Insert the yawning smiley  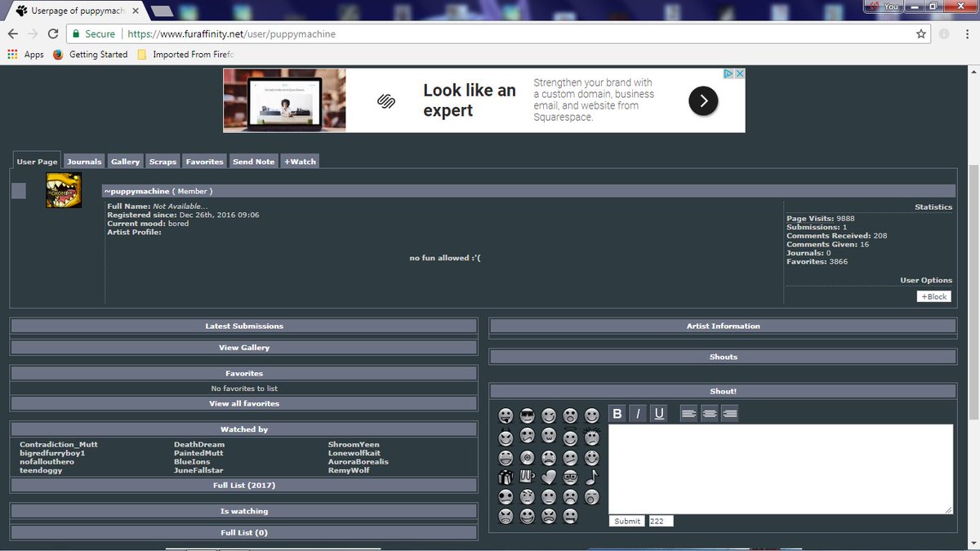click(x=591, y=496)
